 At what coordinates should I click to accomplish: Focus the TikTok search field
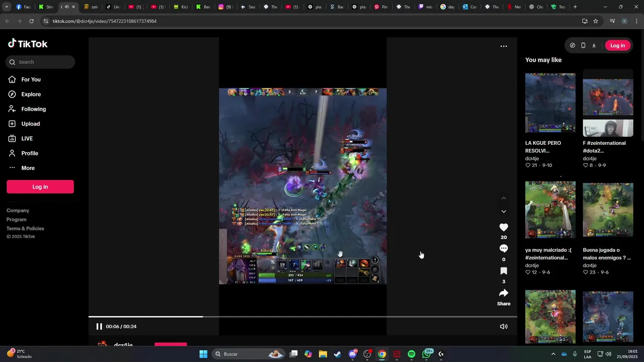tap(40, 62)
